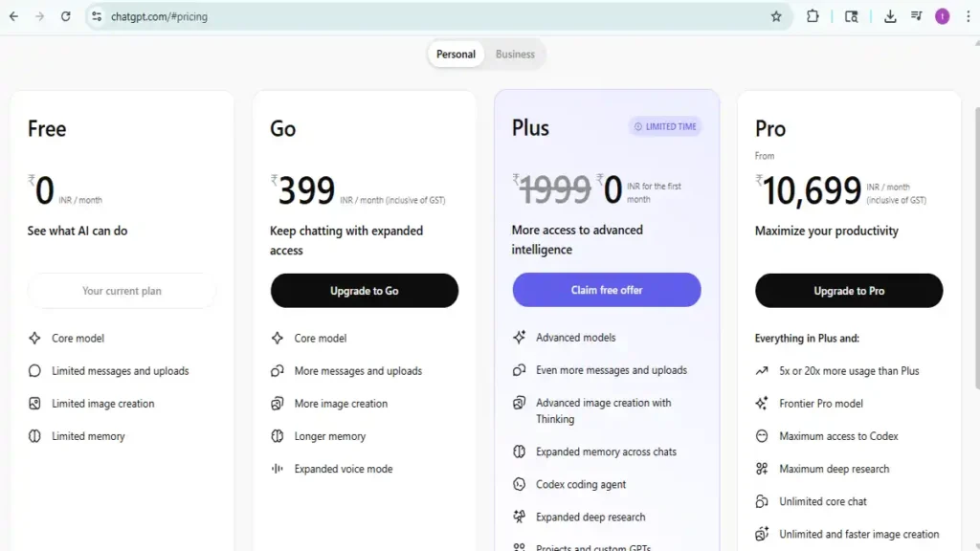Click the Chrome profile avatar
The image size is (980, 551).
943,16
